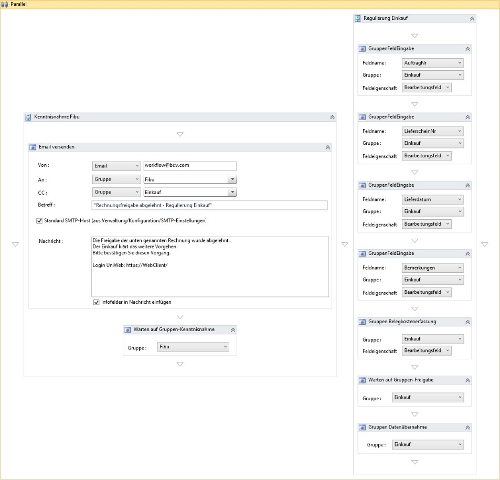
Task: Open the An type dropdown showing Gruppe
Action: pyautogui.click(x=116, y=179)
